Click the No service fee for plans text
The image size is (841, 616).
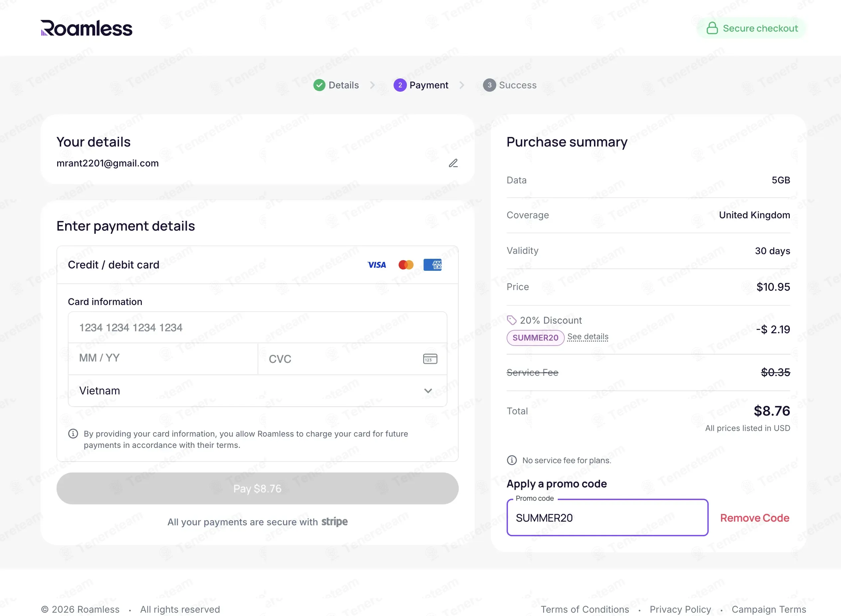point(566,460)
